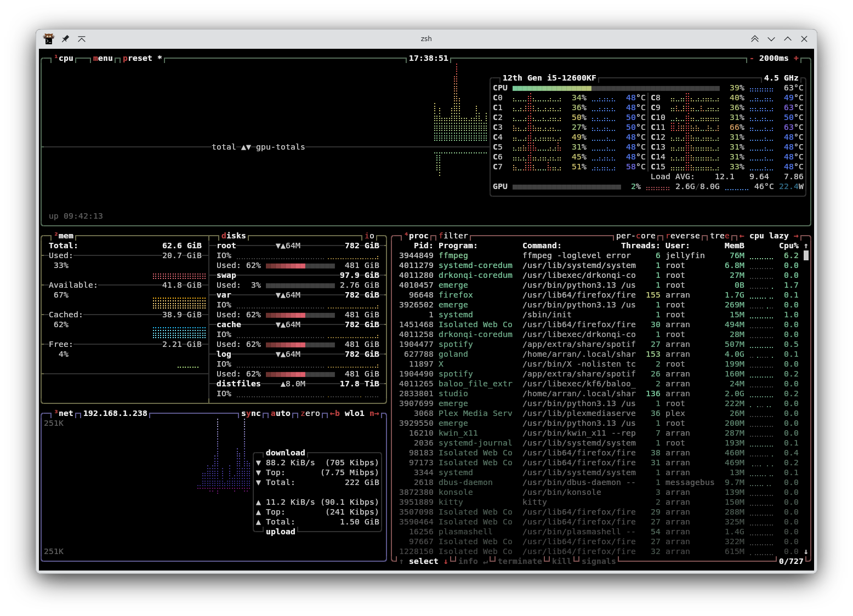Click the Pid: column header

point(424,246)
